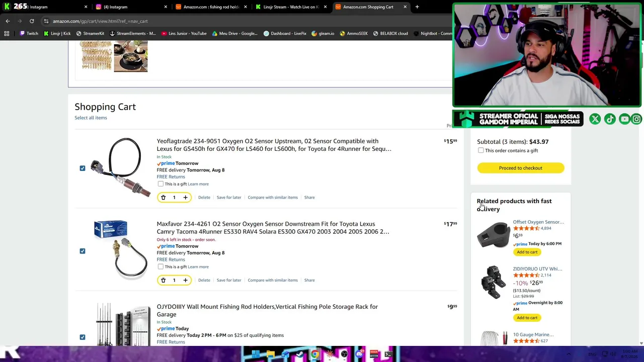The width and height of the screenshot is (644, 362).
Task: Open the Lins Junior - YouTube bookmark
Action: (184, 34)
